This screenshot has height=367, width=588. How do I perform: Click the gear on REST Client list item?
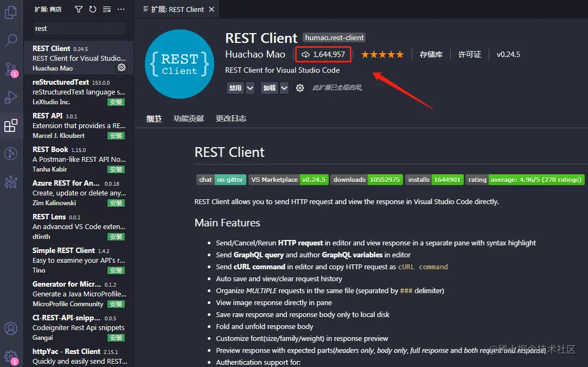(x=122, y=67)
